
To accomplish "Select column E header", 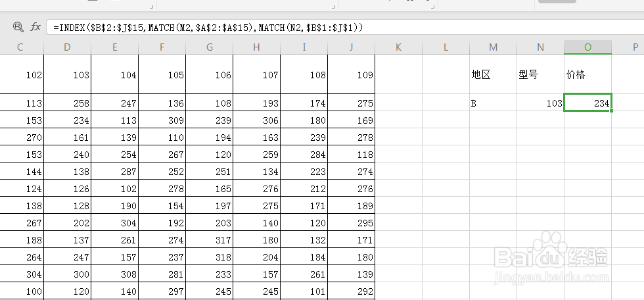I will (114, 47).
